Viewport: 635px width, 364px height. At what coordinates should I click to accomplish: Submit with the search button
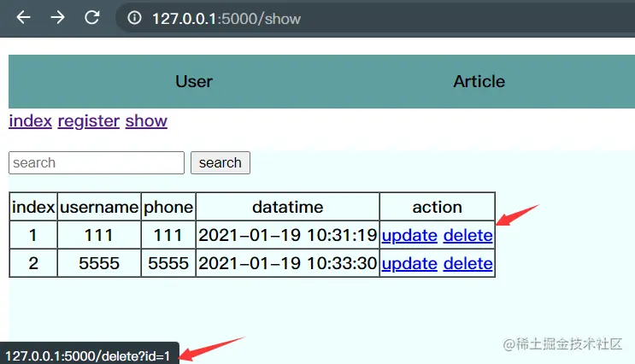click(x=220, y=162)
